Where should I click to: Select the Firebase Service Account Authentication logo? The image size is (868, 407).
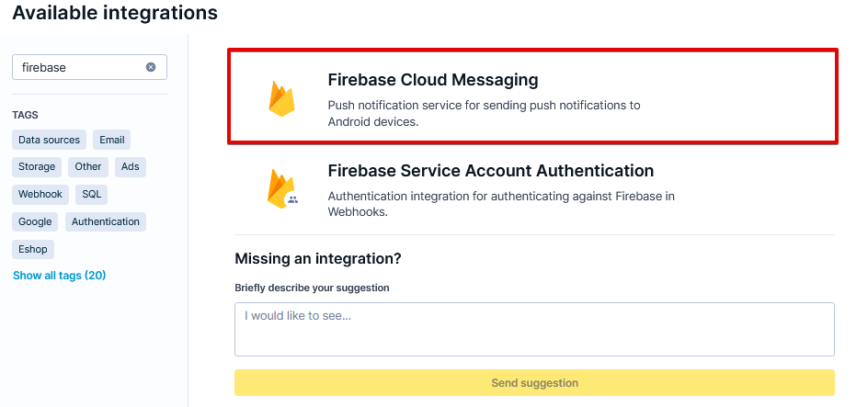coord(282,189)
